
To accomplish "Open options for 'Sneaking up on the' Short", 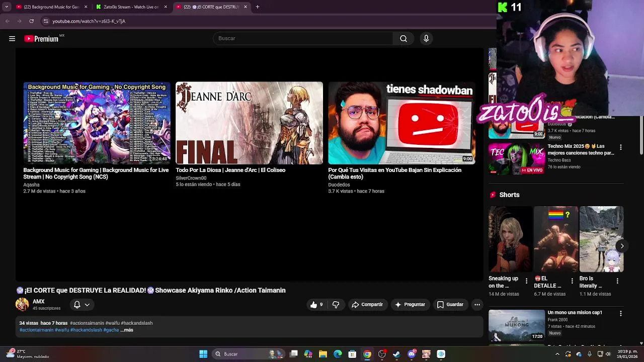I will (x=526, y=281).
